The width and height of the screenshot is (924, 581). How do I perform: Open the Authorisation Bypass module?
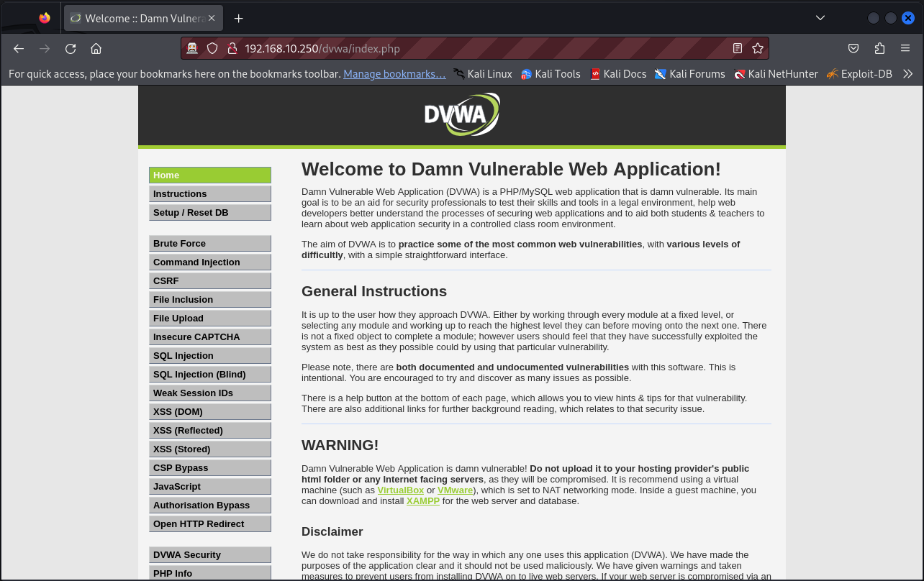[x=210, y=505]
